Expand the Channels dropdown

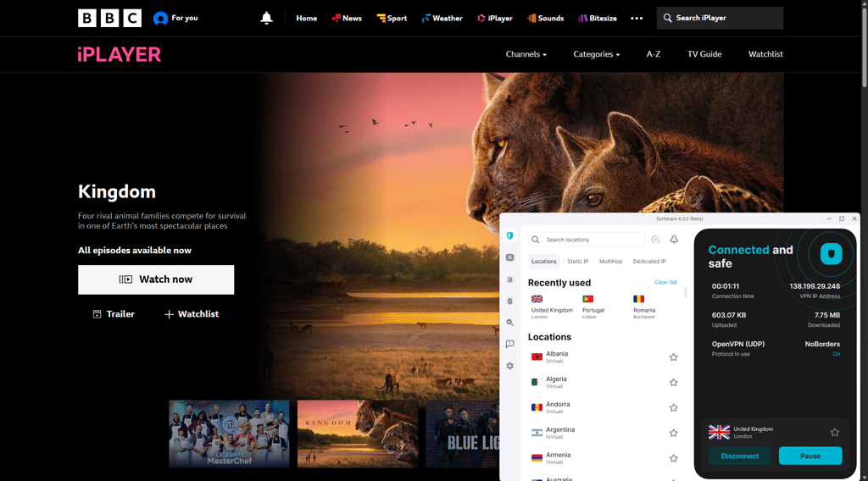point(526,54)
